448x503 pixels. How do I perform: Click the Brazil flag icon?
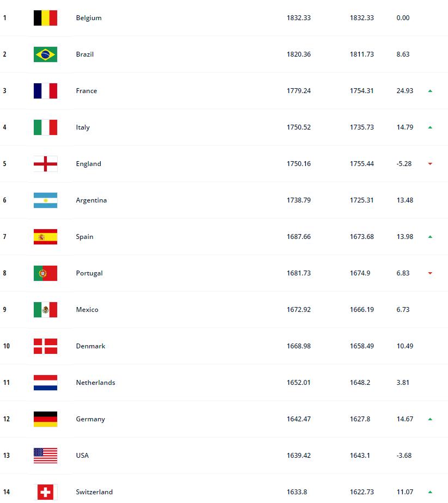pos(45,54)
